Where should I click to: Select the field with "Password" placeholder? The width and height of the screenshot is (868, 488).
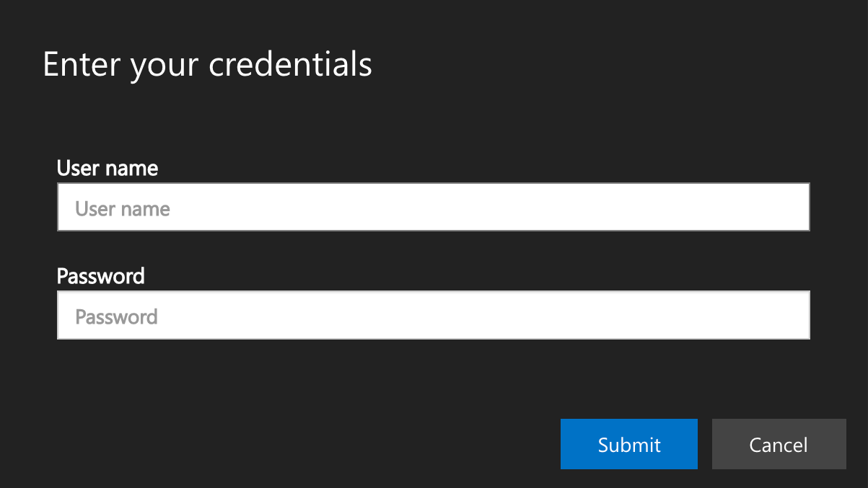(x=433, y=315)
